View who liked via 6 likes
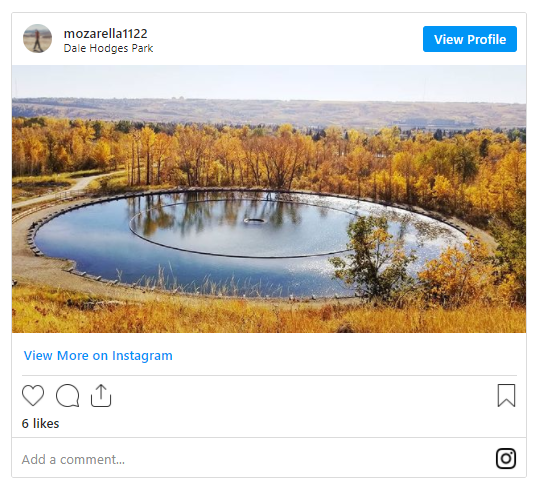This screenshot has width=538, height=492. (x=40, y=423)
